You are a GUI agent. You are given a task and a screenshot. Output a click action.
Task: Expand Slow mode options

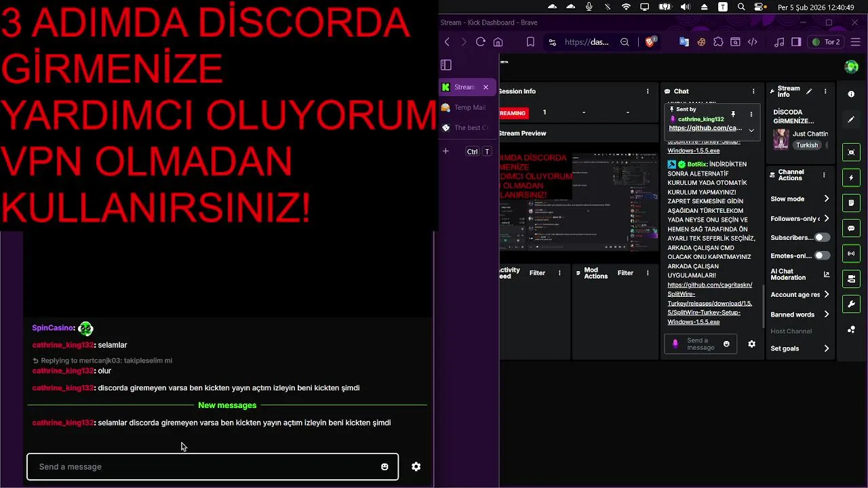pos(826,199)
